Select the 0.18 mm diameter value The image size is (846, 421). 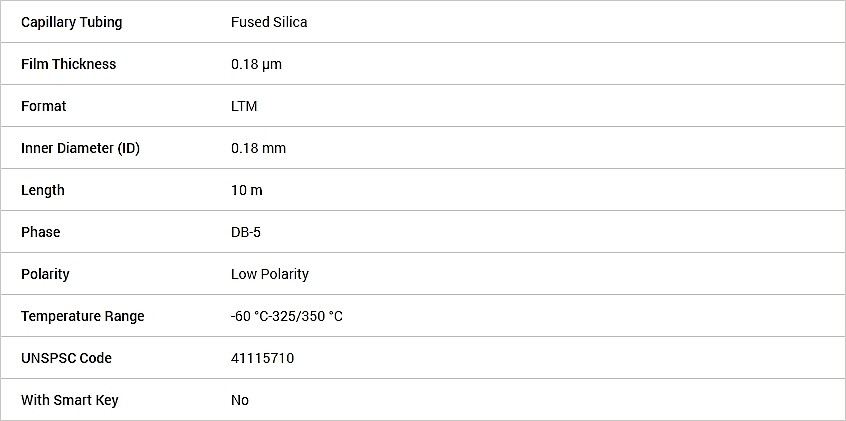click(258, 148)
